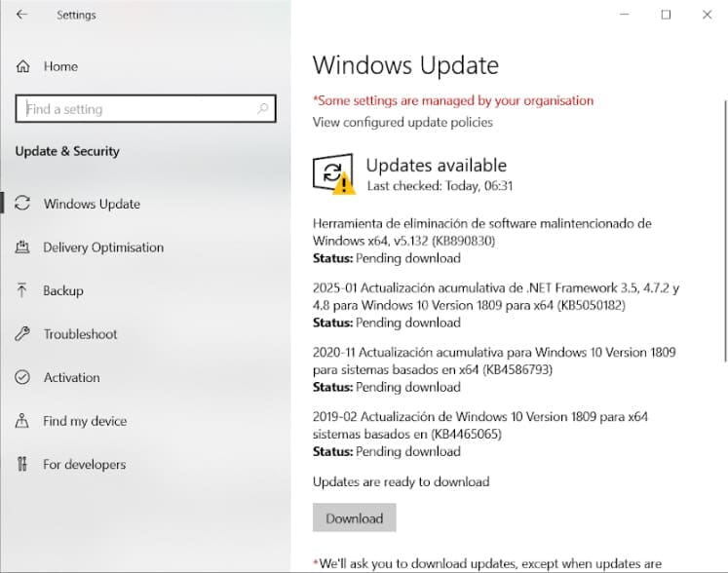Focus the Find a setting search box
Screen dimensions: 728x573
(145, 109)
